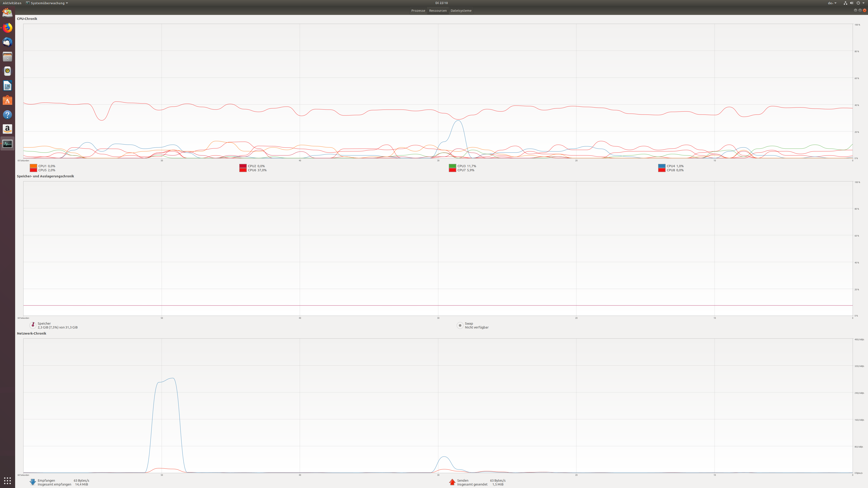The height and width of the screenshot is (488, 868).
Task: Launch LibreOffice Writer from the dock
Action: (x=7, y=86)
